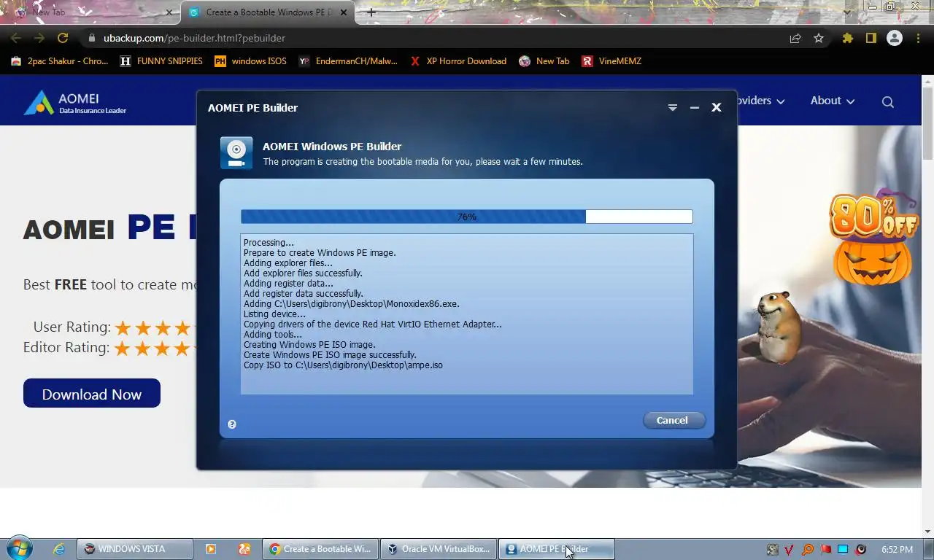Viewport: 934px width, 560px height.
Task: Expand the About navigation dropdown
Action: pos(833,101)
